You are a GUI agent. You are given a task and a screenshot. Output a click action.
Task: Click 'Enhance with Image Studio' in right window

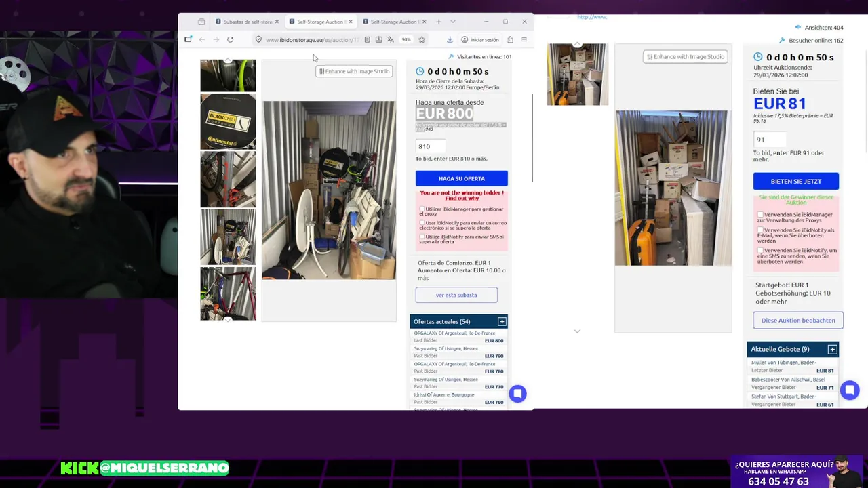[x=685, y=57]
